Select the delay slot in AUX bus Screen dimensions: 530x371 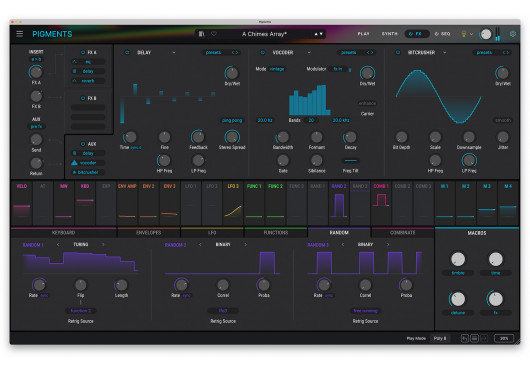coord(88,153)
